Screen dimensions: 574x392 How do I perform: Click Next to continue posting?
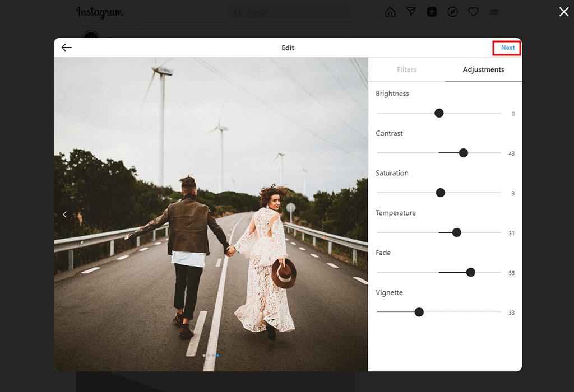click(507, 48)
